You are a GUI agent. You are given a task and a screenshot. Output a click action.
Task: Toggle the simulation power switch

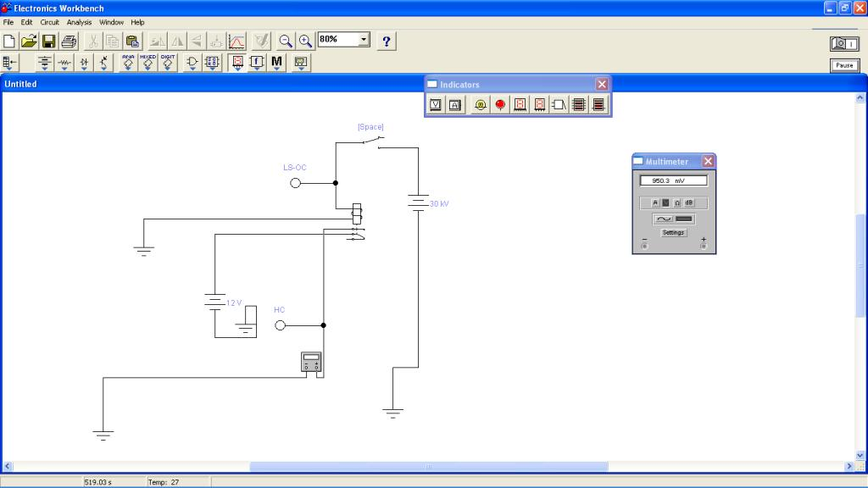[844, 44]
